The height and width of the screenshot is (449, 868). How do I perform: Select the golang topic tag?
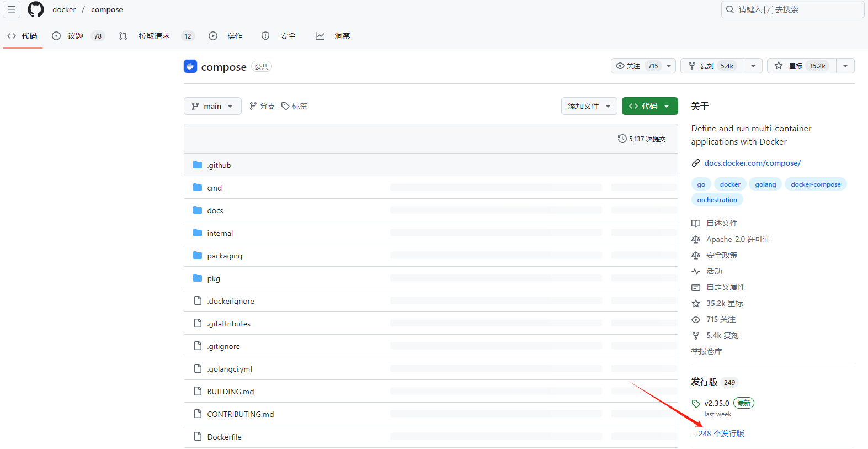point(765,184)
